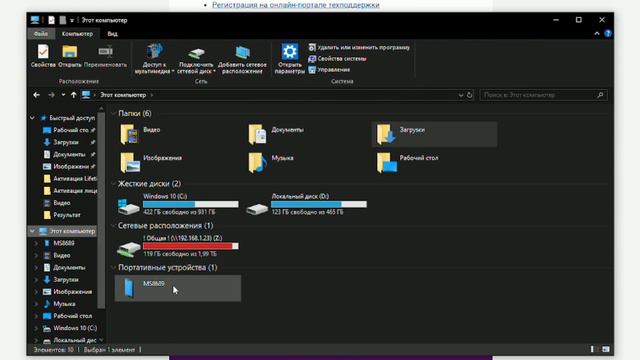Select the network drive Общая (Z:)

pos(178,246)
